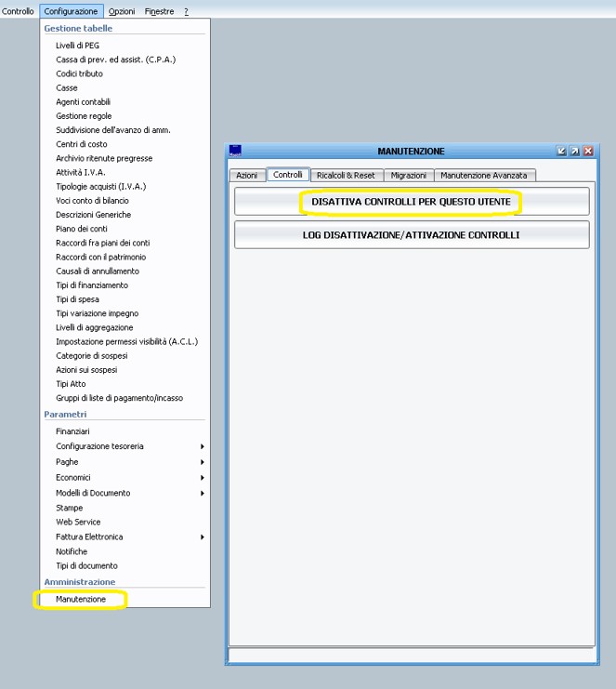
Task: Select Raccordi fra piani dei conti
Action: point(103,243)
